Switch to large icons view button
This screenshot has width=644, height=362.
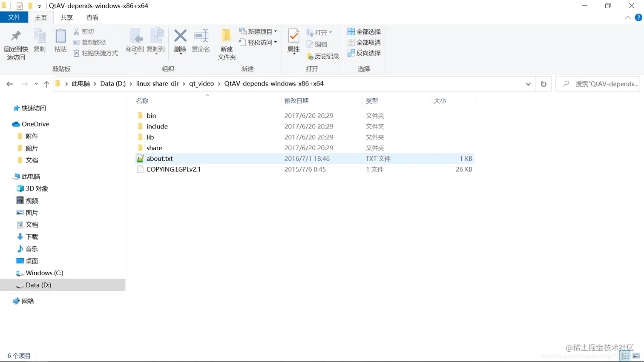coord(636,356)
